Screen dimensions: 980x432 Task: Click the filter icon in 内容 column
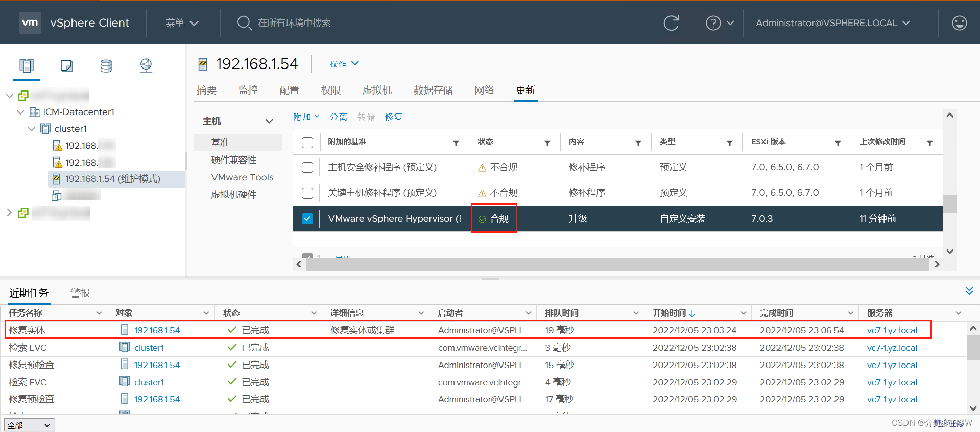pyautogui.click(x=638, y=143)
